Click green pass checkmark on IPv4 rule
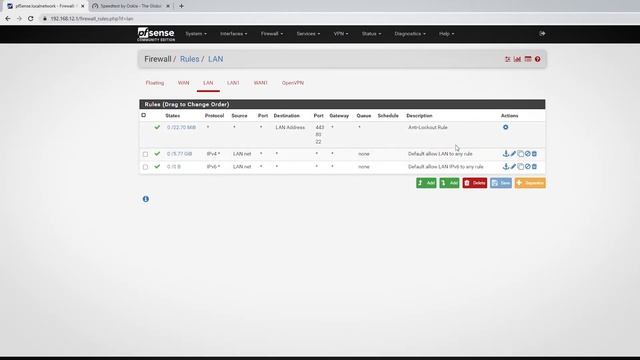This screenshot has width=640, height=360. pyautogui.click(x=157, y=154)
